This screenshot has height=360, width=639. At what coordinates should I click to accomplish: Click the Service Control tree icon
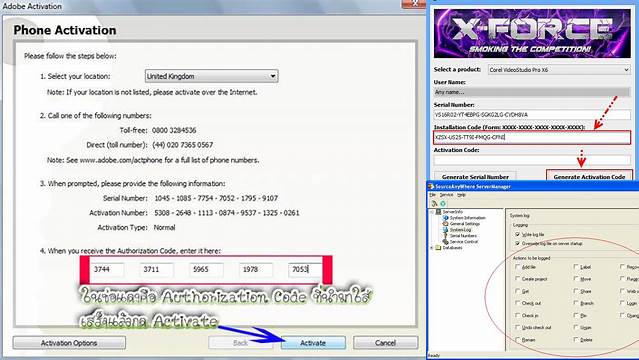coord(445,242)
